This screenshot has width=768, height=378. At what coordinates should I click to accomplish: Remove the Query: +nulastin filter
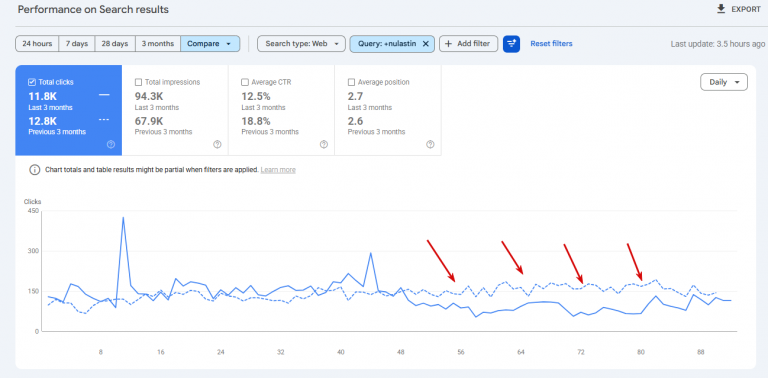click(426, 44)
